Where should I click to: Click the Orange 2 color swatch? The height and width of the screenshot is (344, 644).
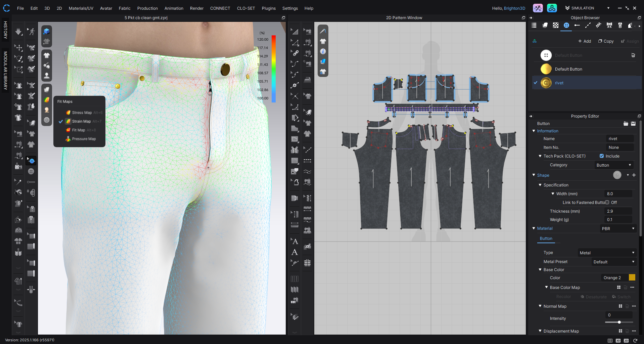pos(632,277)
